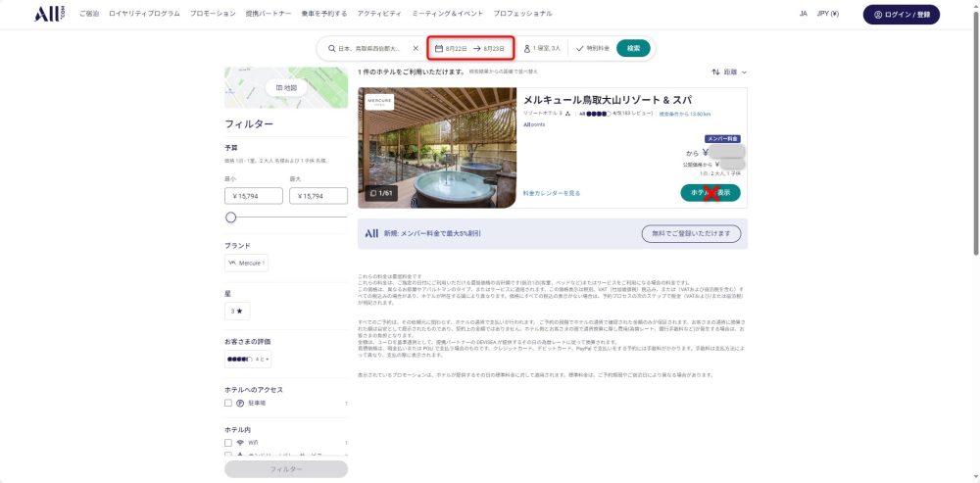Image resolution: width=980 pixels, height=483 pixels.
Task: Click the budget slider handle
Action: 230,217
